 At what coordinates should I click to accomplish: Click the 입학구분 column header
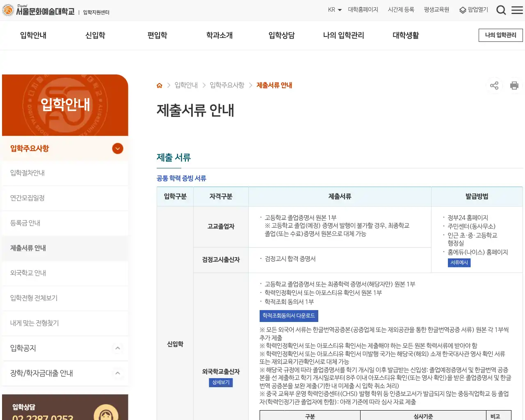(175, 196)
